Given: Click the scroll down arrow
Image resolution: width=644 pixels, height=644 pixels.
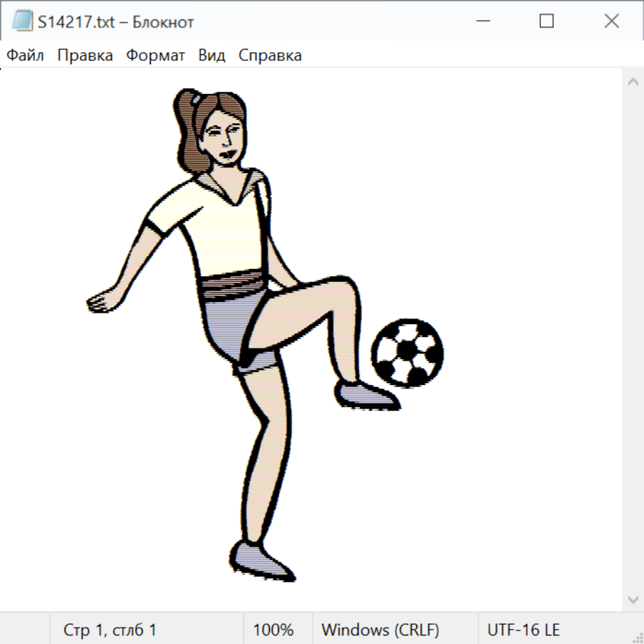Looking at the screenshot, I should (x=633, y=599).
